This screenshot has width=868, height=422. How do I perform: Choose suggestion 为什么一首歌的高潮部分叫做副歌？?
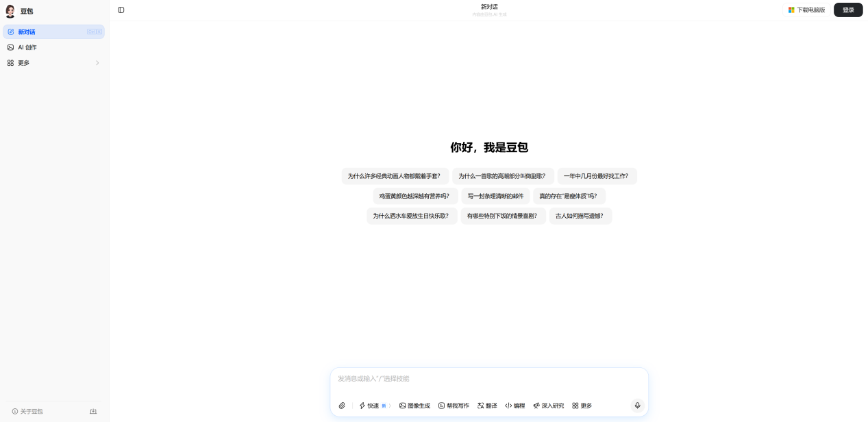[503, 176]
